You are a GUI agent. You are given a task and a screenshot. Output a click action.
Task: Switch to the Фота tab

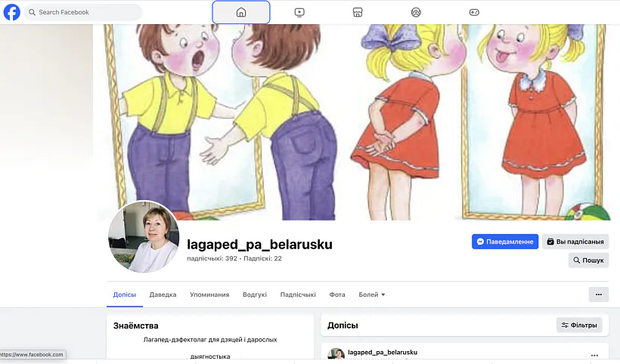tap(337, 295)
